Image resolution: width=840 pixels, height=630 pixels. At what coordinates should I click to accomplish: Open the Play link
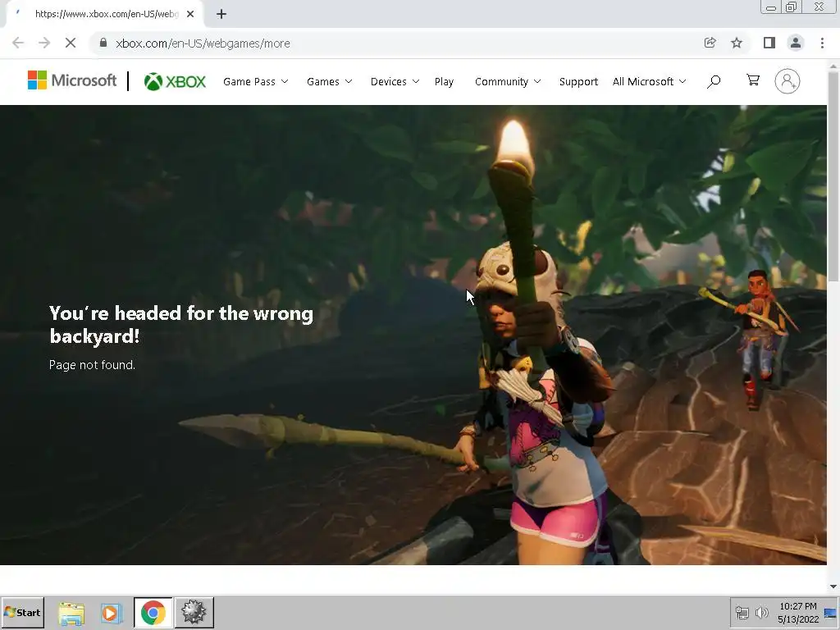click(444, 81)
